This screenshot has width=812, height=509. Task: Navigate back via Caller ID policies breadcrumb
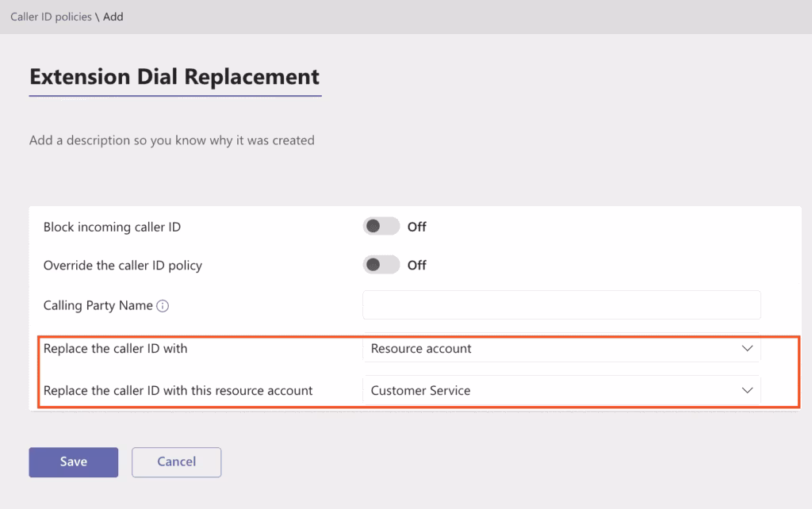pos(52,16)
